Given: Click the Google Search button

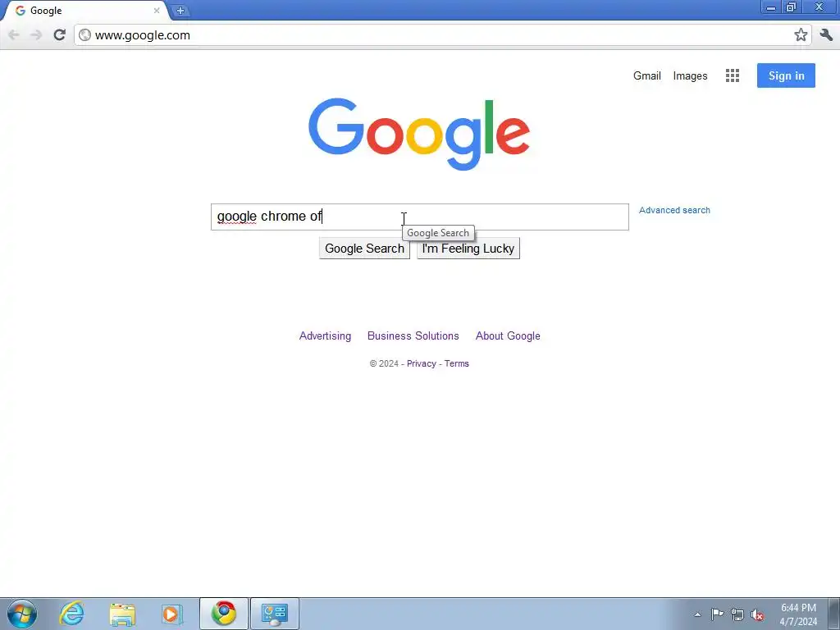Looking at the screenshot, I should point(364,249).
